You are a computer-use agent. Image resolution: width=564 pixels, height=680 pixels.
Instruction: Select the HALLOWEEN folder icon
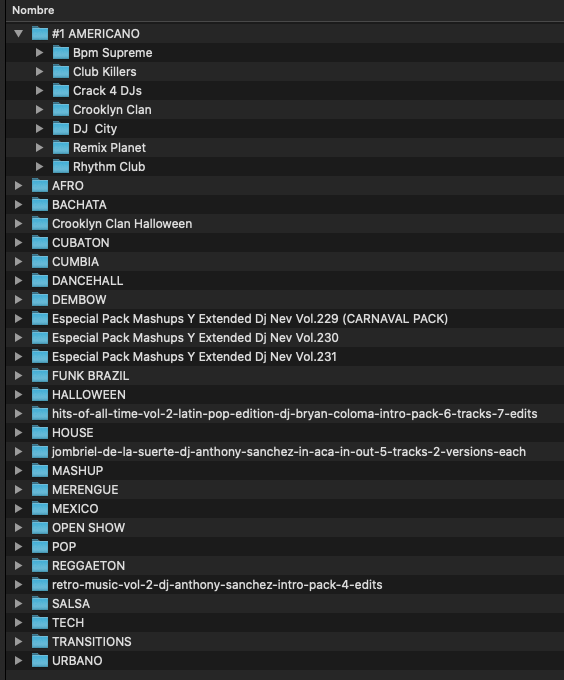tap(40, 394)
